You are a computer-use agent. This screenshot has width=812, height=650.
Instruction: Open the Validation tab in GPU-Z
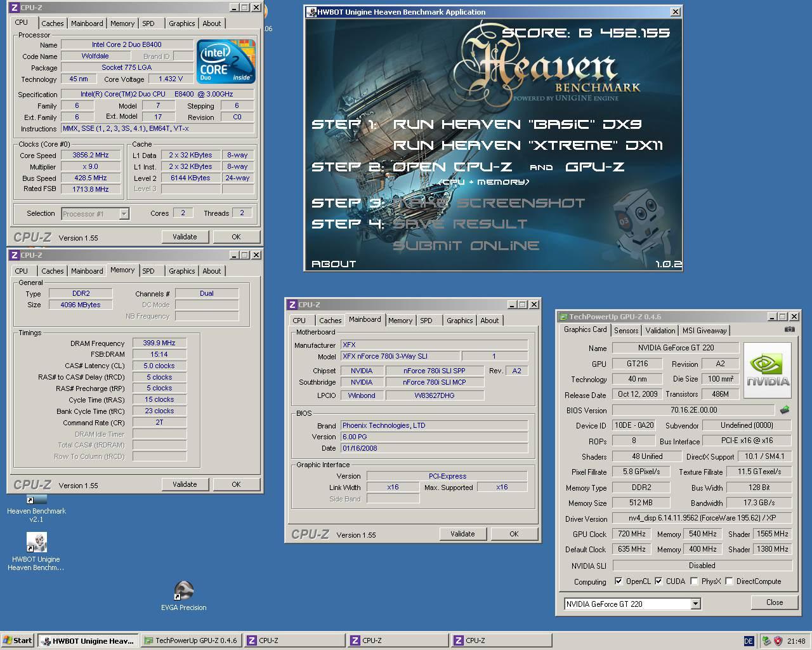click(x=660, y=331)
